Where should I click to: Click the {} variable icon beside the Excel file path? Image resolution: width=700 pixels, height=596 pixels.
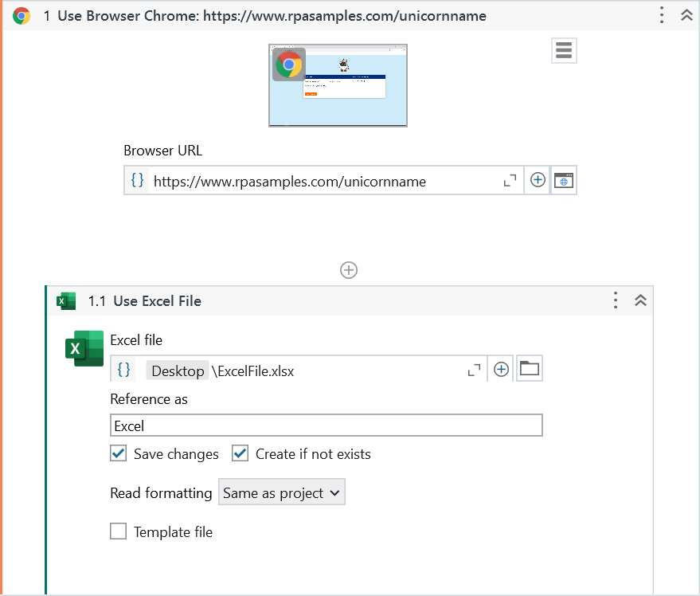(x=124, y=370)
